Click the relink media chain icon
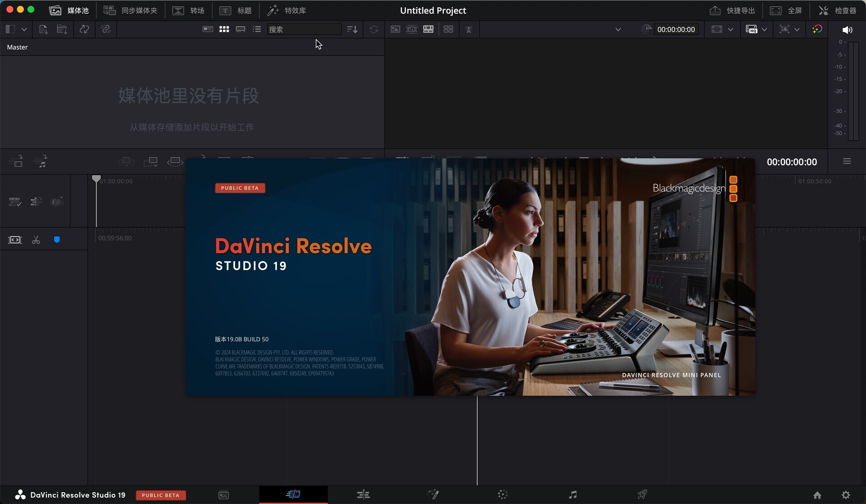This screenshot has height=504, width=866. (106, 29)
